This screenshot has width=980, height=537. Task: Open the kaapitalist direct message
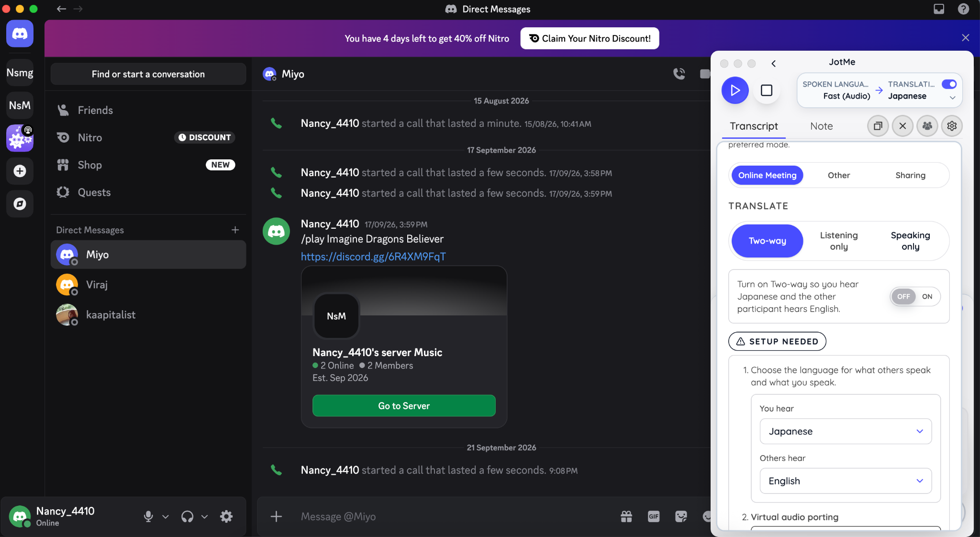pyautogui.click(x=148, y=315)
